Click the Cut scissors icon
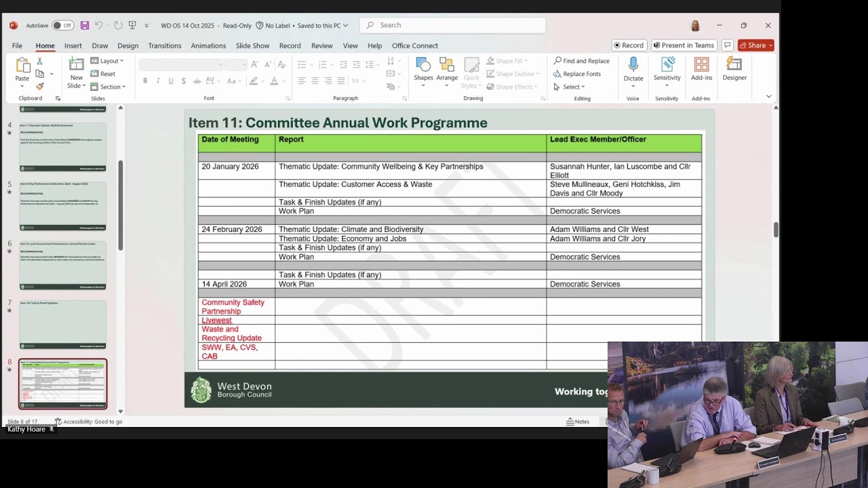Image resolution: width=868 pixels, height=488 pixels. 40,61
